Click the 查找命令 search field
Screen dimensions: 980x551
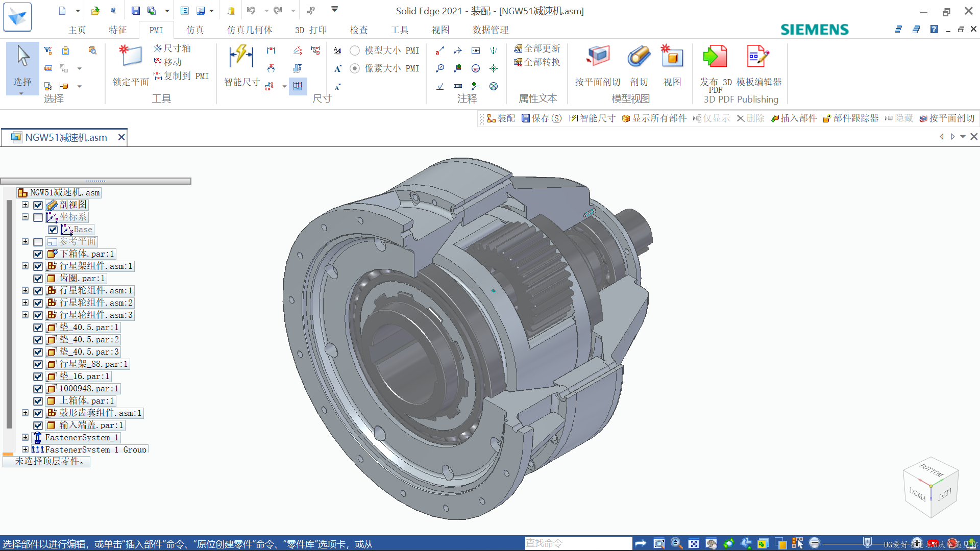tap(578, 543)
